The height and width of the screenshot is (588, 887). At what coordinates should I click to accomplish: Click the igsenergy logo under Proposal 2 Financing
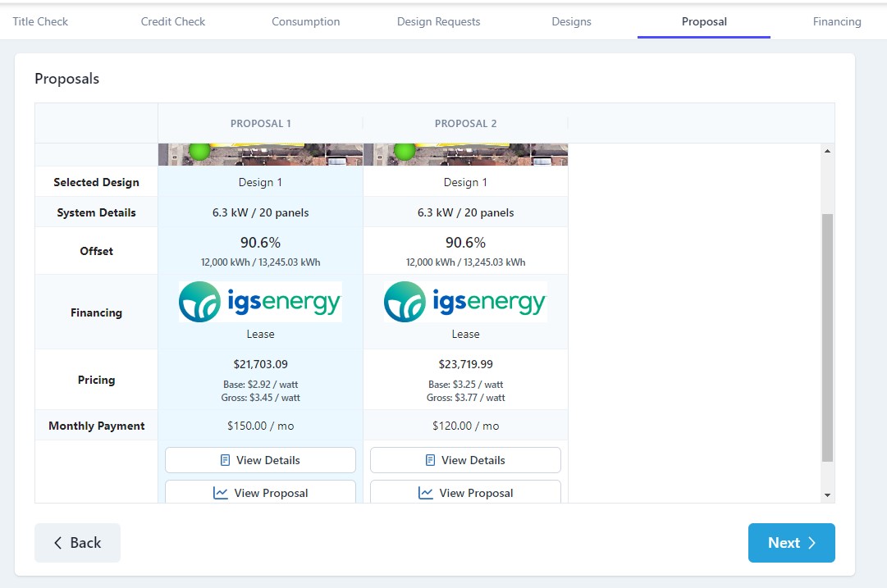click(464, 301)
